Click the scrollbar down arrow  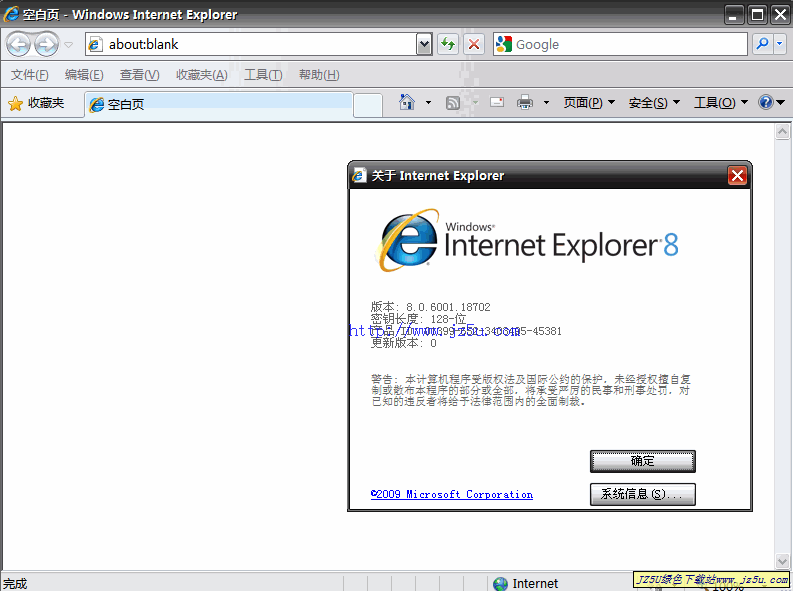tap(782, 561)
